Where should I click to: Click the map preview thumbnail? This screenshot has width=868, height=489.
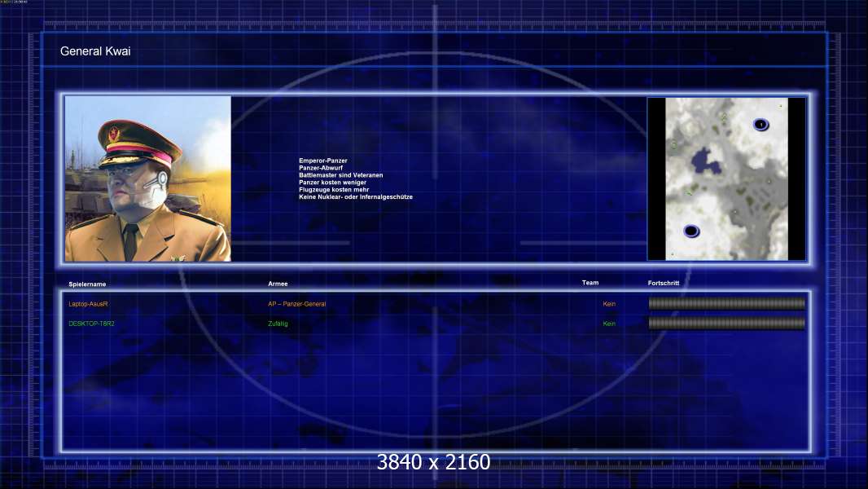726,178
